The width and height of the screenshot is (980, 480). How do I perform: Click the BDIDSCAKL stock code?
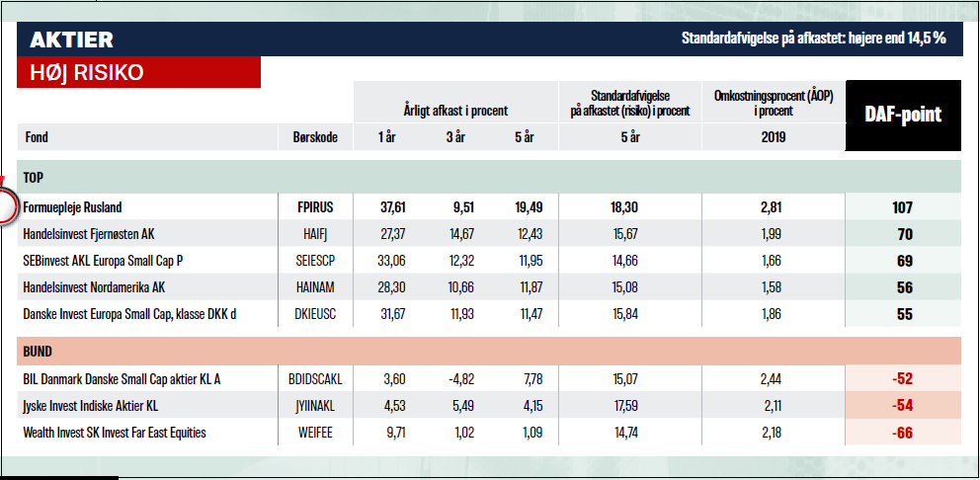click(315, 378)
